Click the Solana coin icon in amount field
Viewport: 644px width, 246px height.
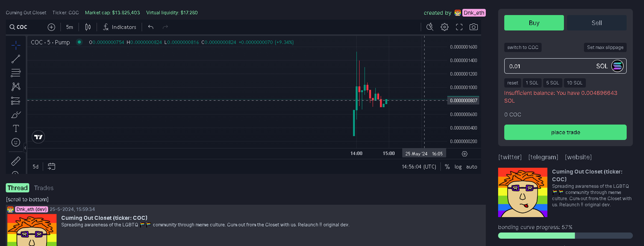point(617,66)
